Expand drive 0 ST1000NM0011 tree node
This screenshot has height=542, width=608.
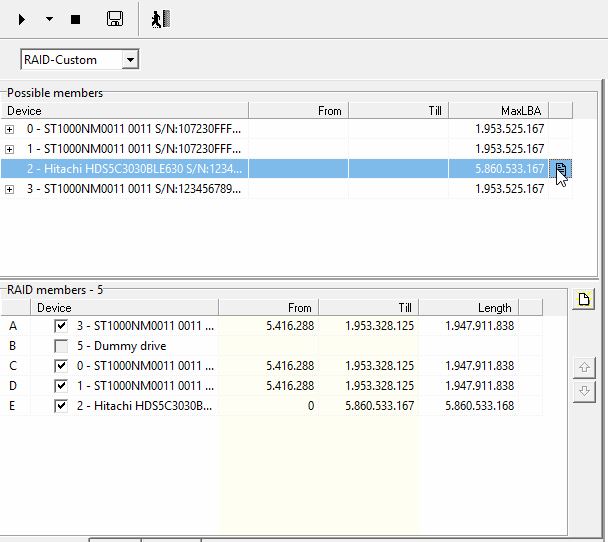click(10, 129)
